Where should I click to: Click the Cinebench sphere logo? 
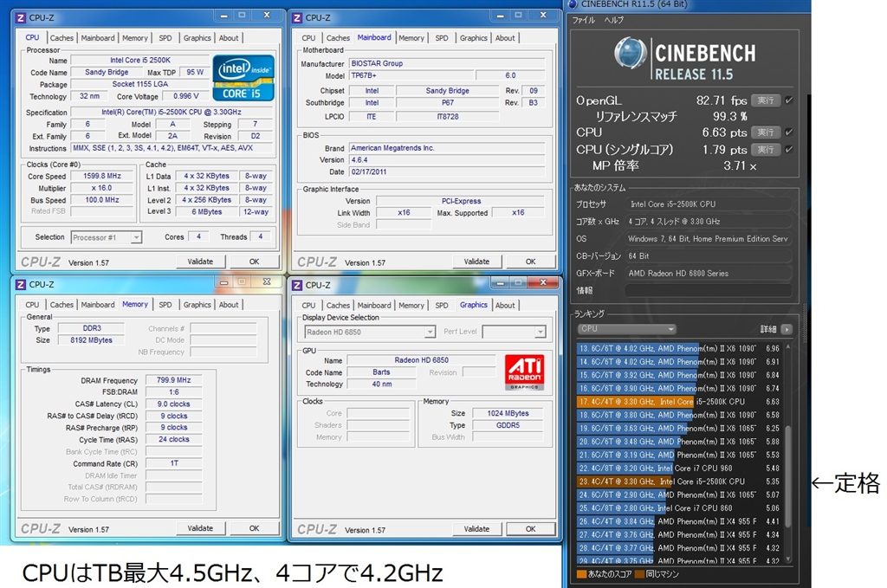(x=631, y=53)
